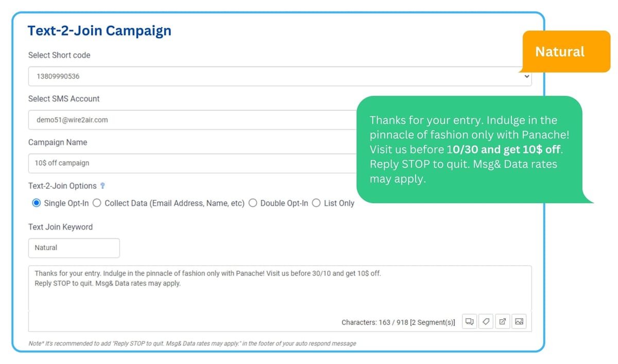Select Double Opt-In

[x=253, y=203]
